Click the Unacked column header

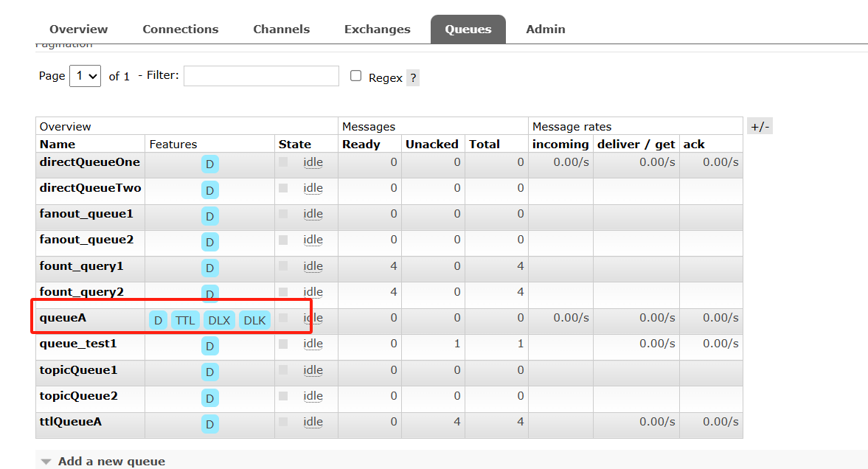click(x=431, y=145)
